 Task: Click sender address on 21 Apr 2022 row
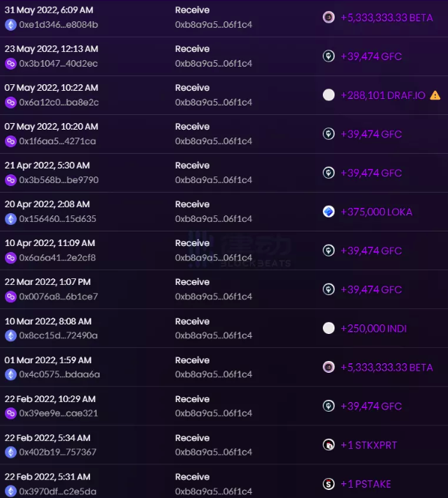tap(213, 180)
